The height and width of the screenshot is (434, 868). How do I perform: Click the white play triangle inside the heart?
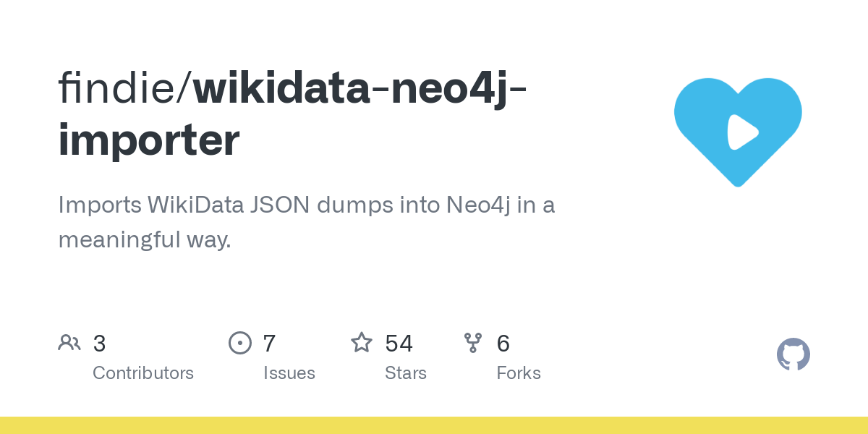click(741, 132)
